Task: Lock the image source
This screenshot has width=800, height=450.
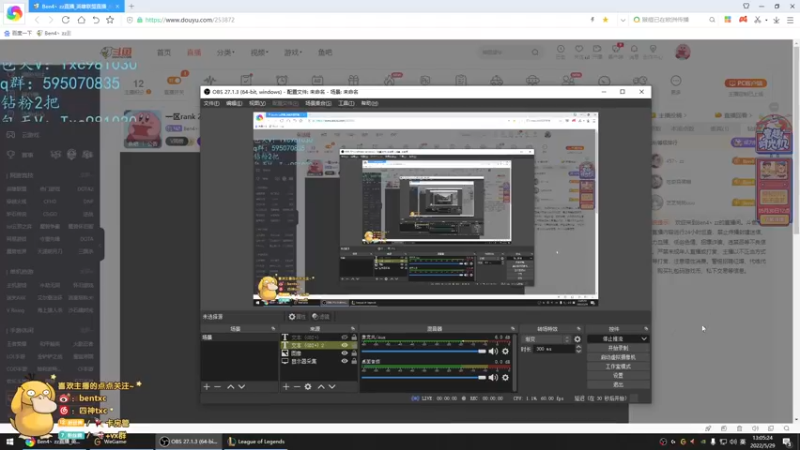Action: (x=354, y=353)
